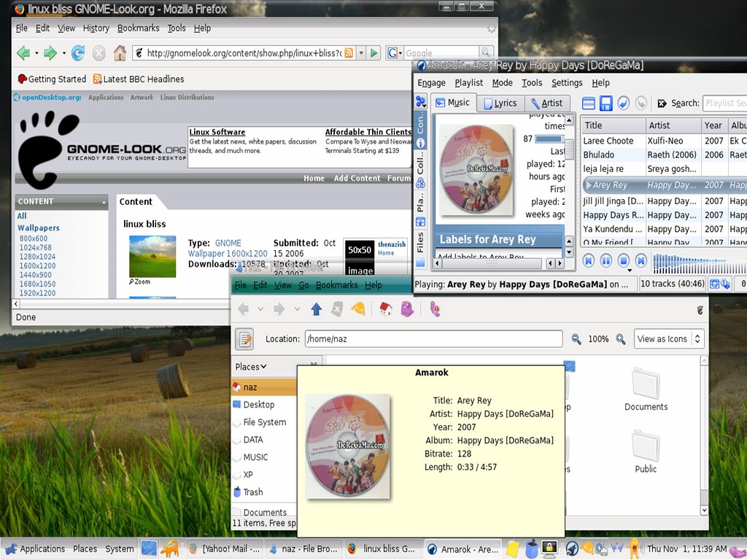Open the Latest BBC Headlines bookmark

[138, 79]
